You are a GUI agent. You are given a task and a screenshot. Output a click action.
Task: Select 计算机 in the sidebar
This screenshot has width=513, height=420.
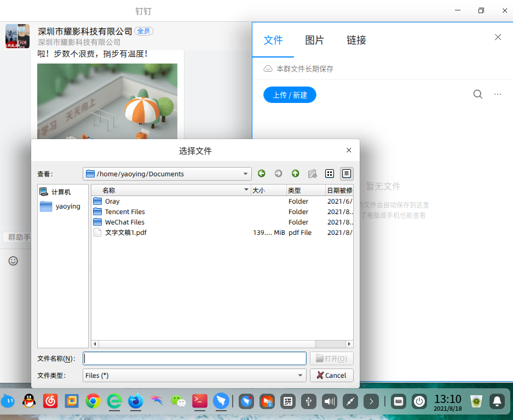point(61,192)
